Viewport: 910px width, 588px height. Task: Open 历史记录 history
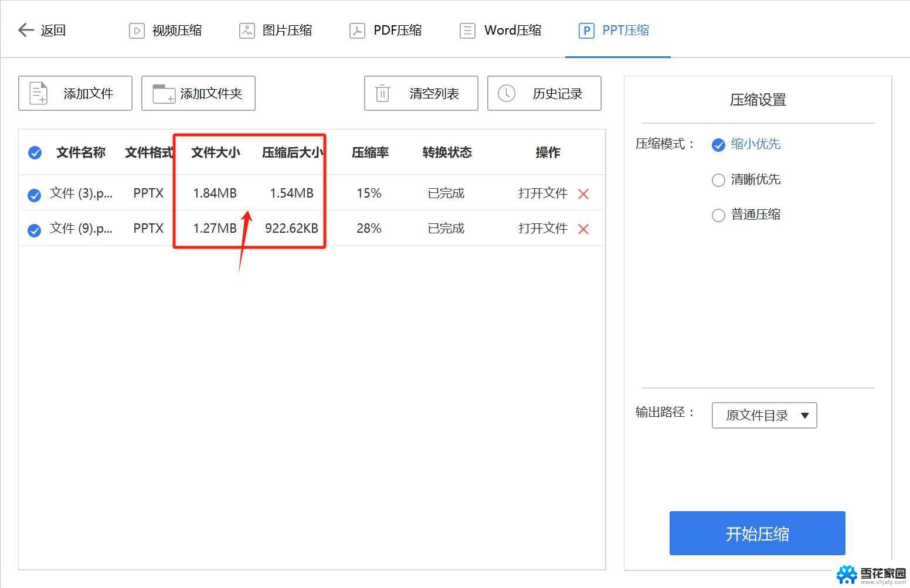click(544, 93)
